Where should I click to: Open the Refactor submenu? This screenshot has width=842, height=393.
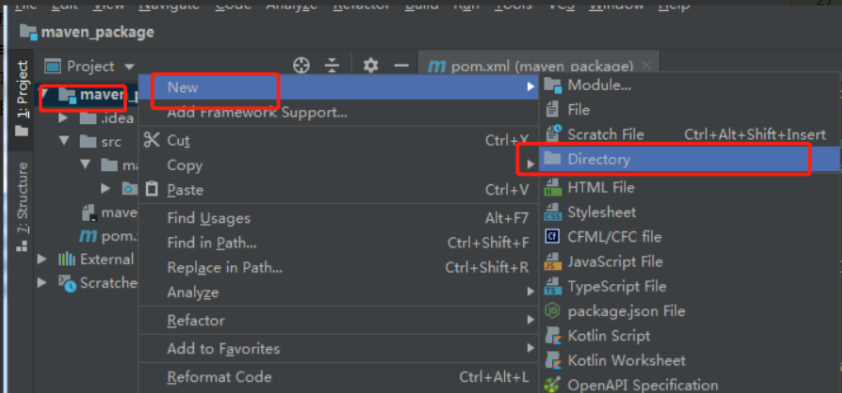point(339,321)
